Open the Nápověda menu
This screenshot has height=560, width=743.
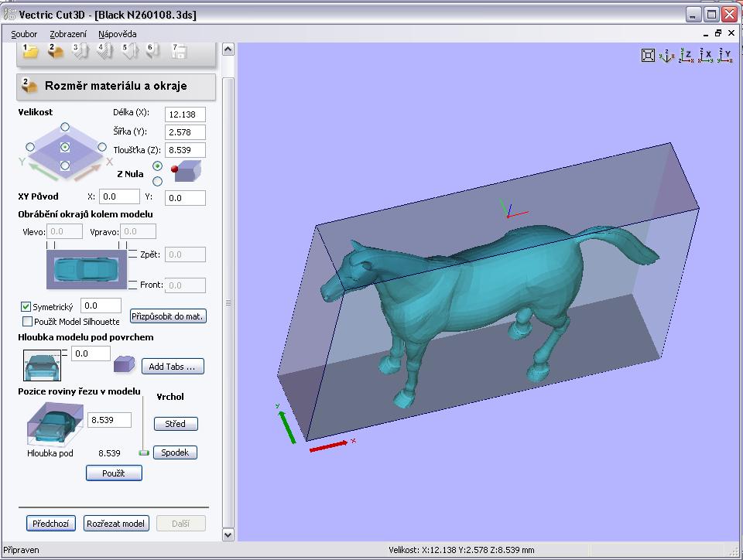pos(118,34)
